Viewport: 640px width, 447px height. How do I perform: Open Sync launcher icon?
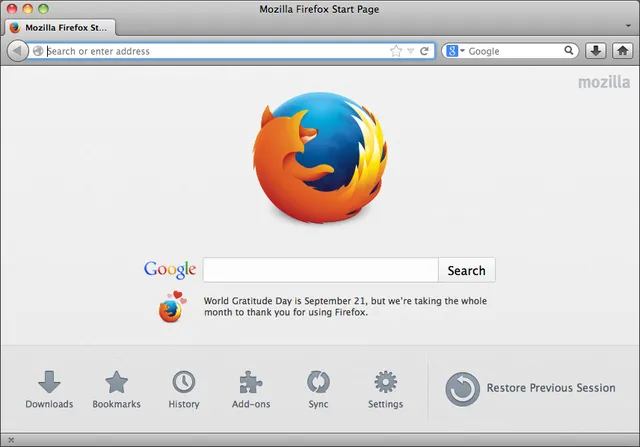point(318,389)
